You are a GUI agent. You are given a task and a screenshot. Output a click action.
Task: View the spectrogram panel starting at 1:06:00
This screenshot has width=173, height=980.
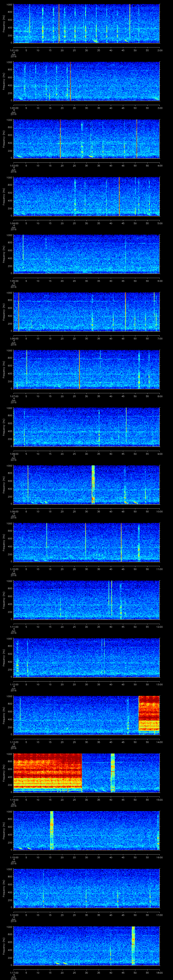click(x=87, y=312)
